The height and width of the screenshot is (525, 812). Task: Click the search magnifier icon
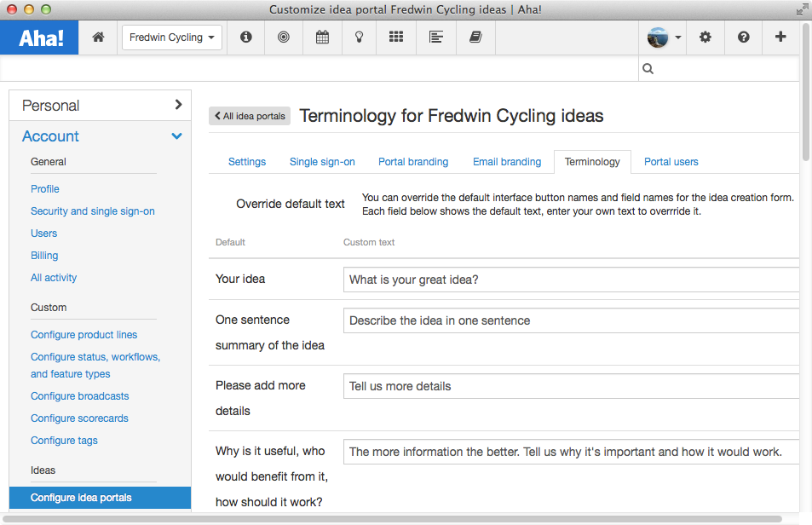[648, 68]
